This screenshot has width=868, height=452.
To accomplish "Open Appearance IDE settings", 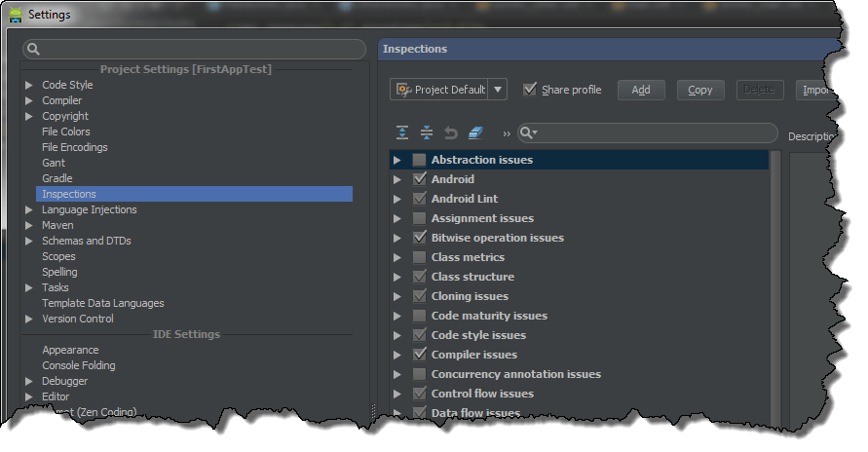I will pyautogui.click(x=70, y=350).
